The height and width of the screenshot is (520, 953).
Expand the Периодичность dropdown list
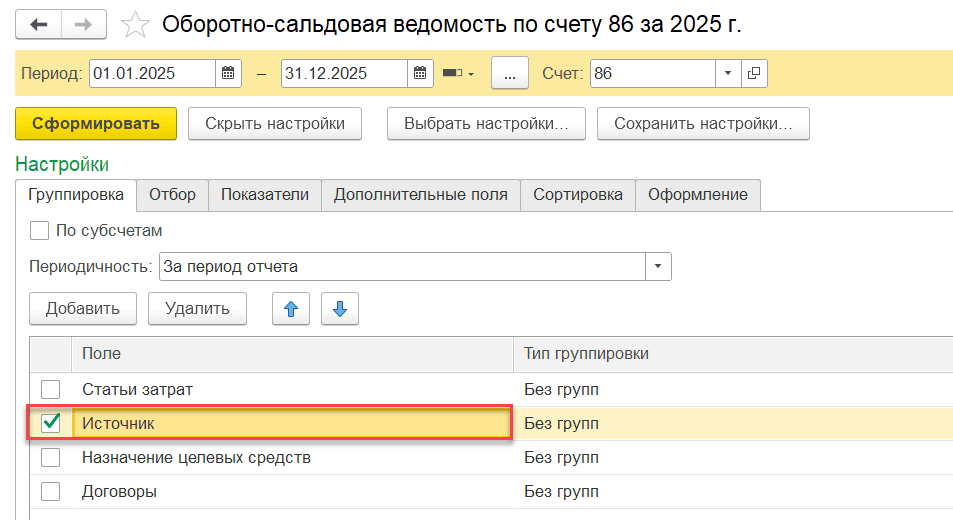[658, 267]
